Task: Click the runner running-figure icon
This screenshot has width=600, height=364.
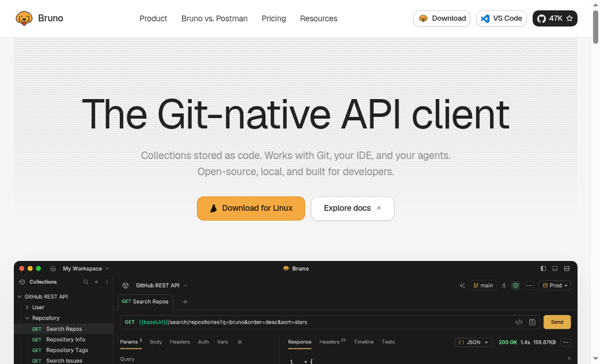Action: tap(504, 286)
